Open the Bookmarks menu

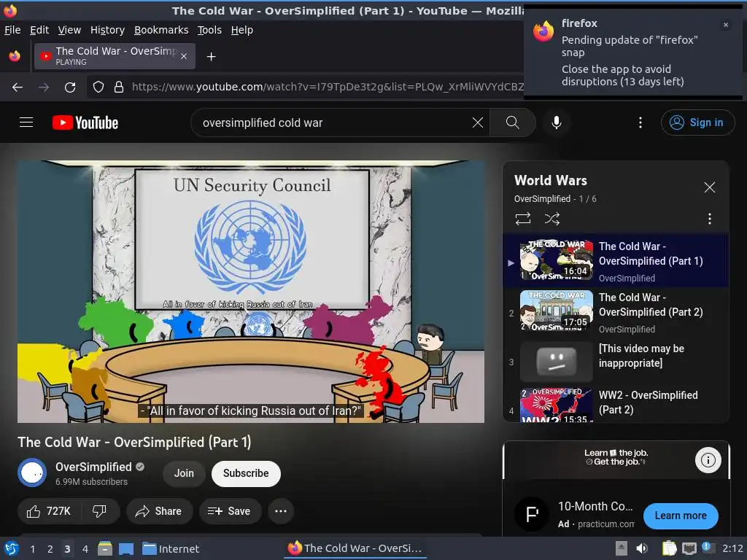point(161,30)
